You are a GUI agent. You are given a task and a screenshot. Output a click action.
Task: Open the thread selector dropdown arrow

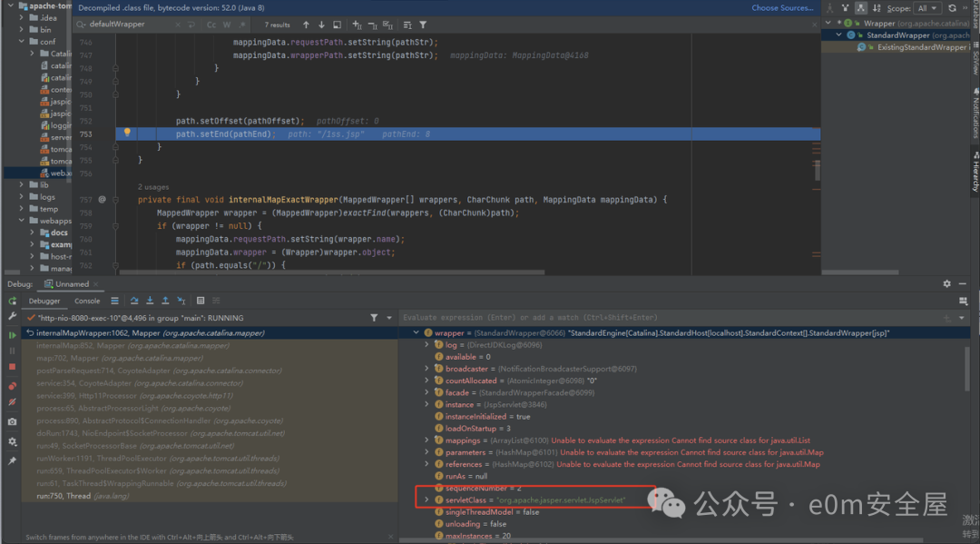point(388,318)
